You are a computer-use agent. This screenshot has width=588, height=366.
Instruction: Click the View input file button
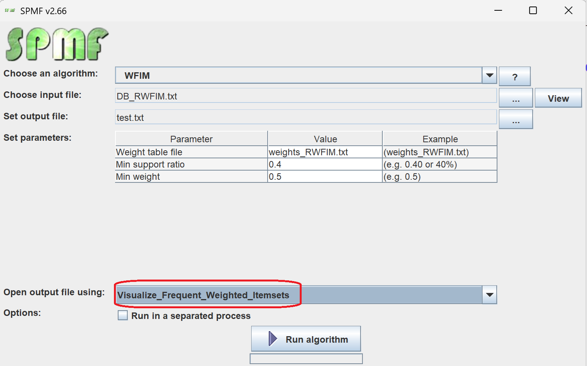(x=558, y=98)
